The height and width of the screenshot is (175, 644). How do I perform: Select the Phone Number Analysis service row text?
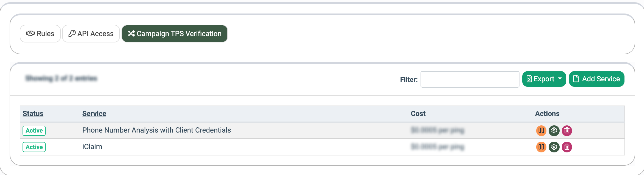[x=156, y=130]
